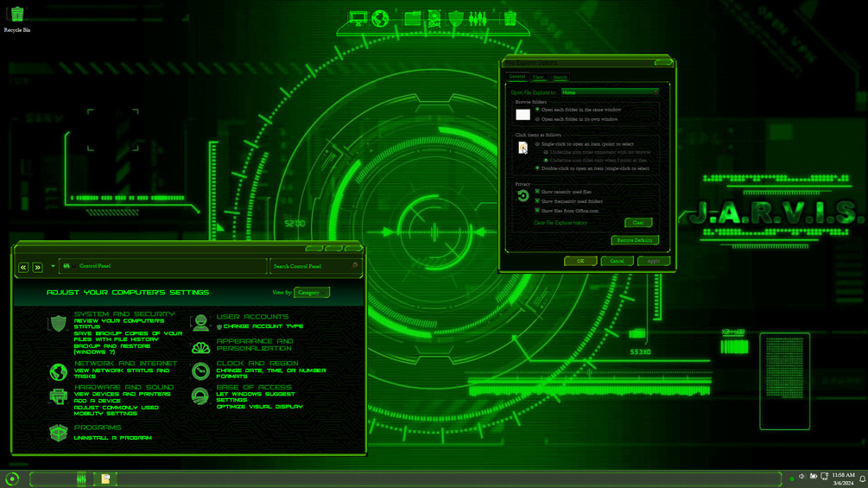Toggle Show recently used files checkbox
This screenshot has height=488, width=868.
point(537,192)
